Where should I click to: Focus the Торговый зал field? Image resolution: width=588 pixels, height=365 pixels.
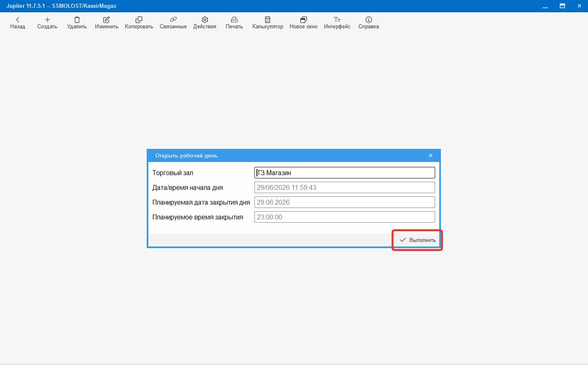point(345,173)
